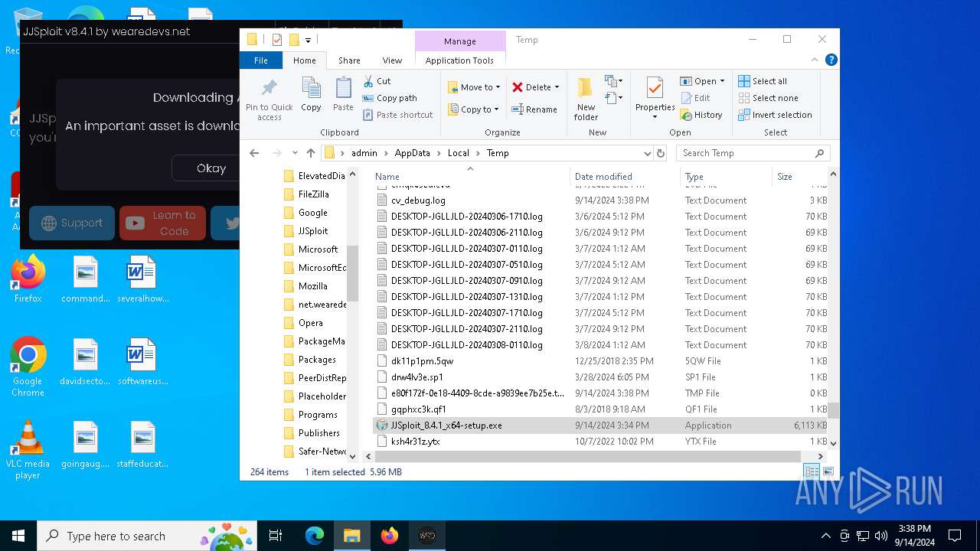This screenshot has width=980, height=551.
Task: Select dk11p1pm.5qw file
Action: [422, 361]
